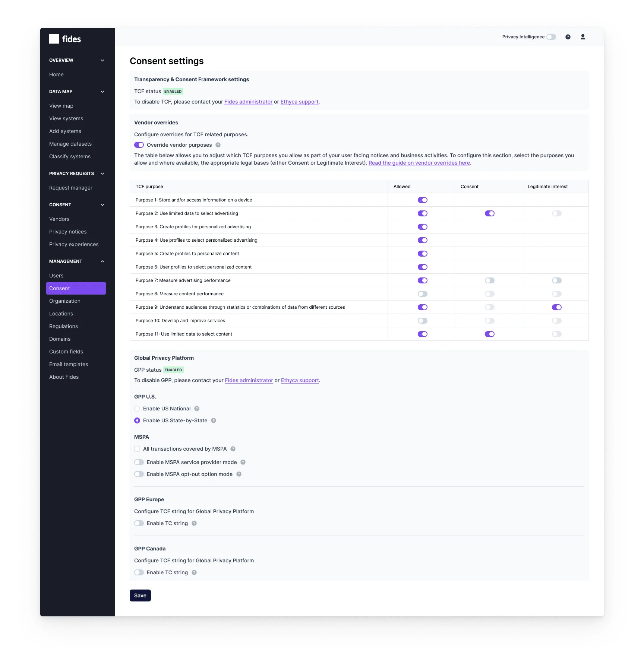Click info icon for All transactions covered by MSPA
This screenshot has height=667, width=644.
tap(233, 449)
